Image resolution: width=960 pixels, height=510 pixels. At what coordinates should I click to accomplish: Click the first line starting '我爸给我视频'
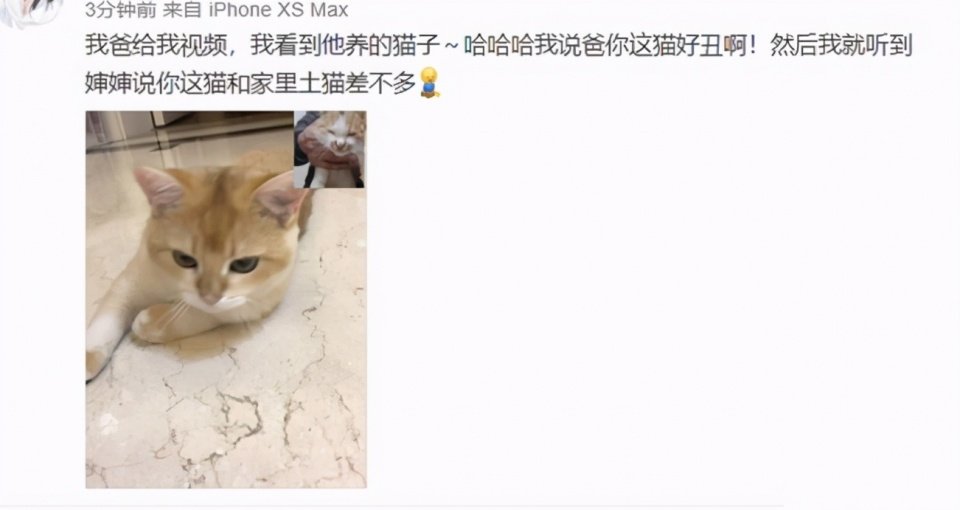499,46
